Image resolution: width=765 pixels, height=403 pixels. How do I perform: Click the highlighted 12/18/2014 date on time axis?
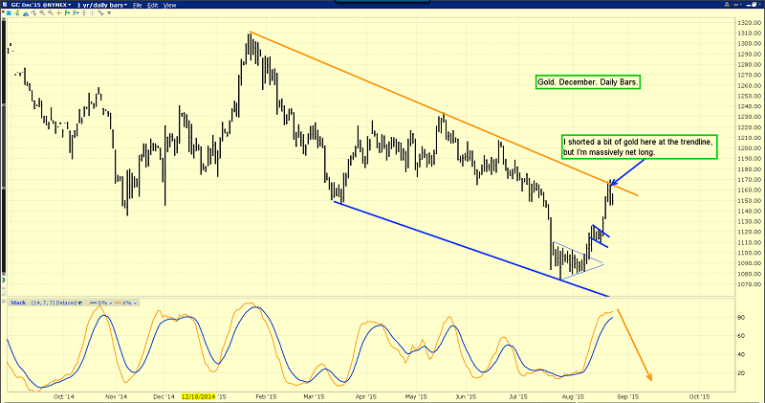[195, 395]
